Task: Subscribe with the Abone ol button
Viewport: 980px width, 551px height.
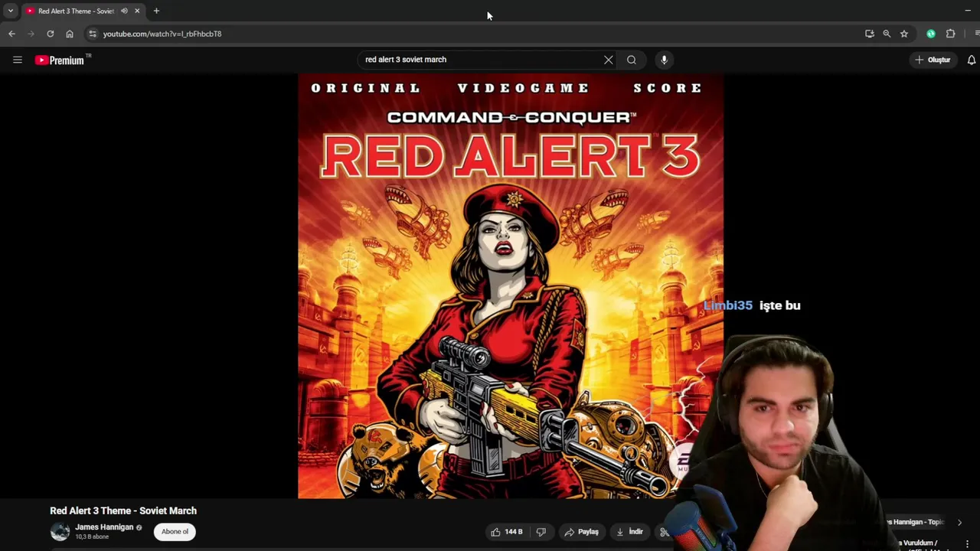Action: pyautogui.click(x=175, y=532)
